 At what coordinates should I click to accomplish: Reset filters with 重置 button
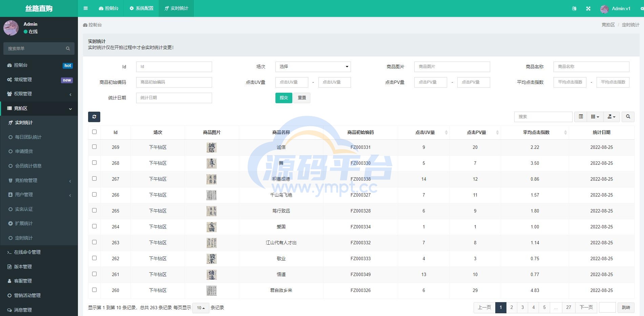point(302,98)
